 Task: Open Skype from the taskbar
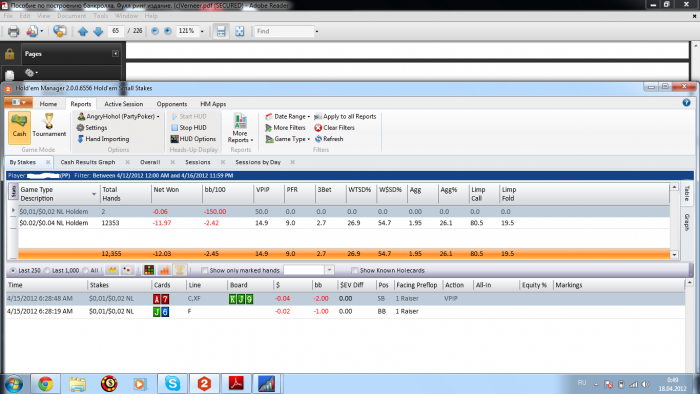click(172, 384)
